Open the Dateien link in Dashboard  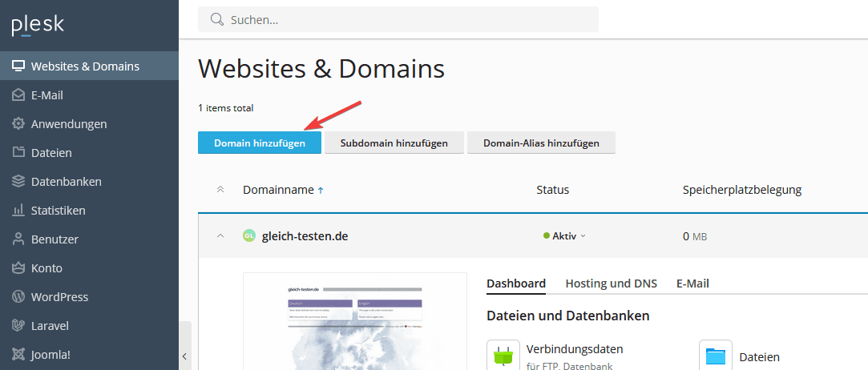pos(760,357)
